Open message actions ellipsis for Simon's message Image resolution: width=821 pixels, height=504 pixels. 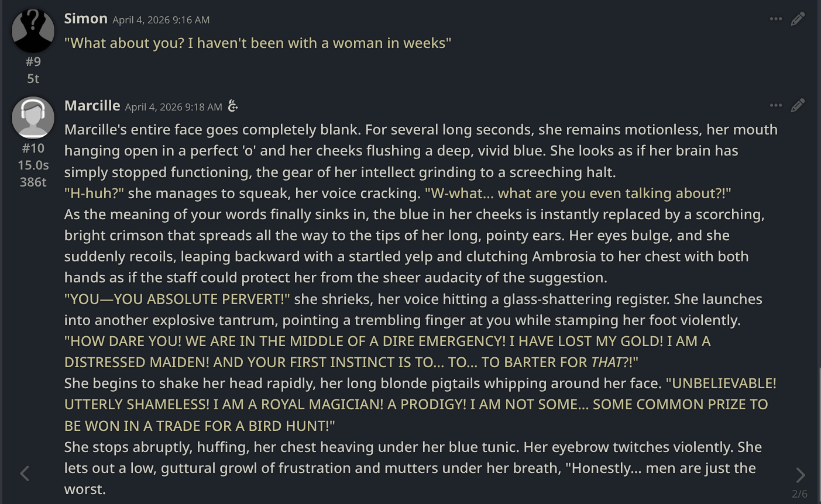tap(776, 19)
